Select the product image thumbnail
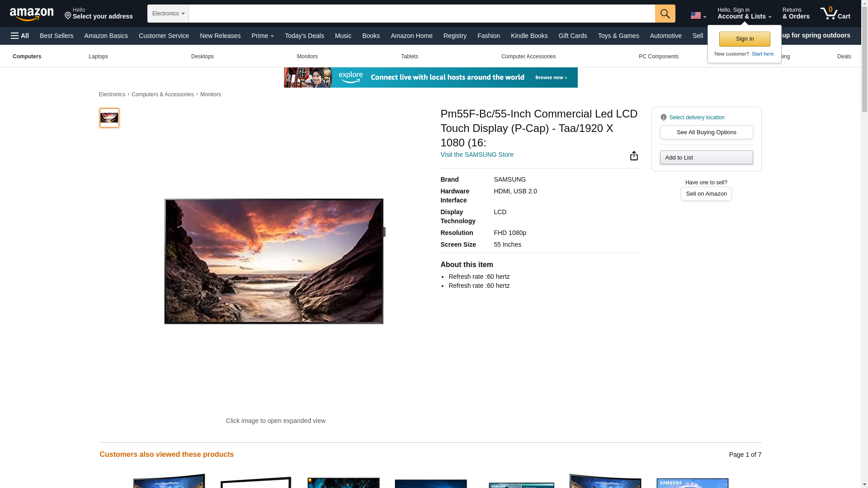868x488 pixels. click(109, 118)
